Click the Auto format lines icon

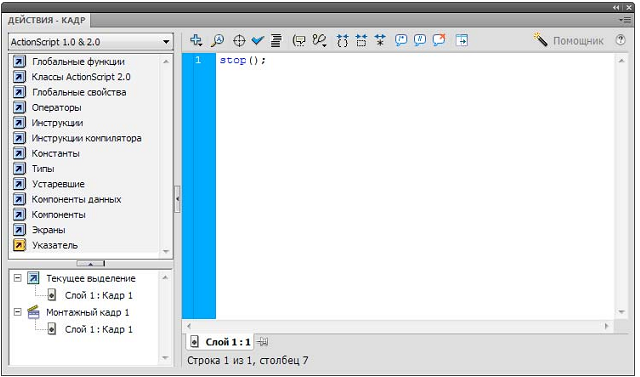point(276,40)
